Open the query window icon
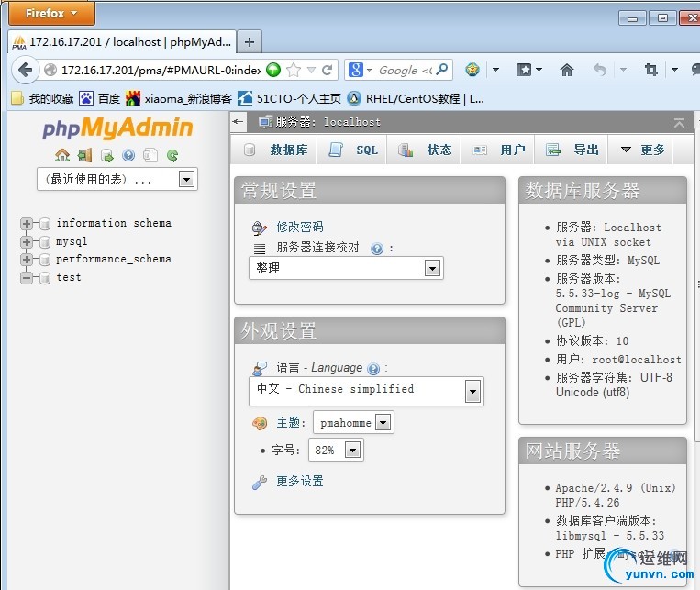 [107, 155]
